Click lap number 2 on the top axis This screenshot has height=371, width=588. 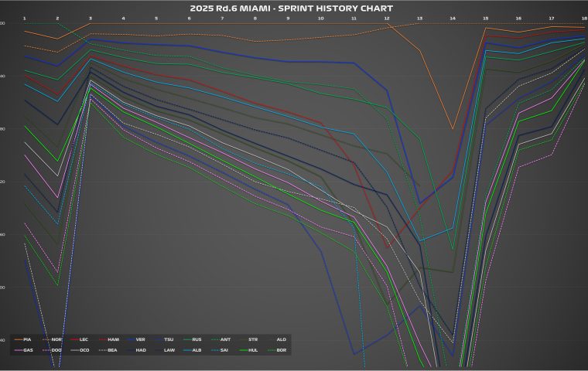pyautogui.click(x=57, y=19)
